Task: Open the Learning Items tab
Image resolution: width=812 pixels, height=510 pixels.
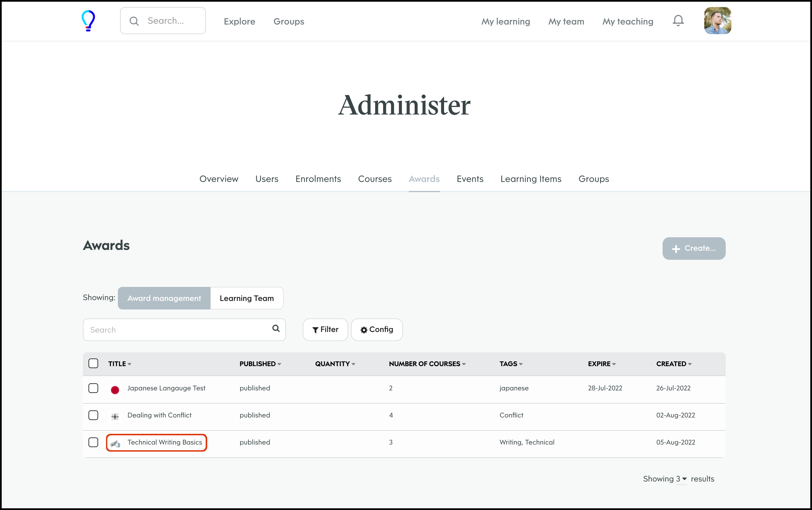Action: pos(531,179)
